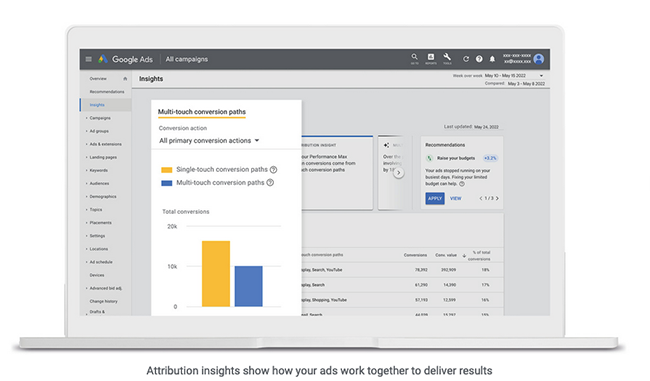Expand the Campaigns sidebar item
650x381 pixels.
tap(100, 118)
